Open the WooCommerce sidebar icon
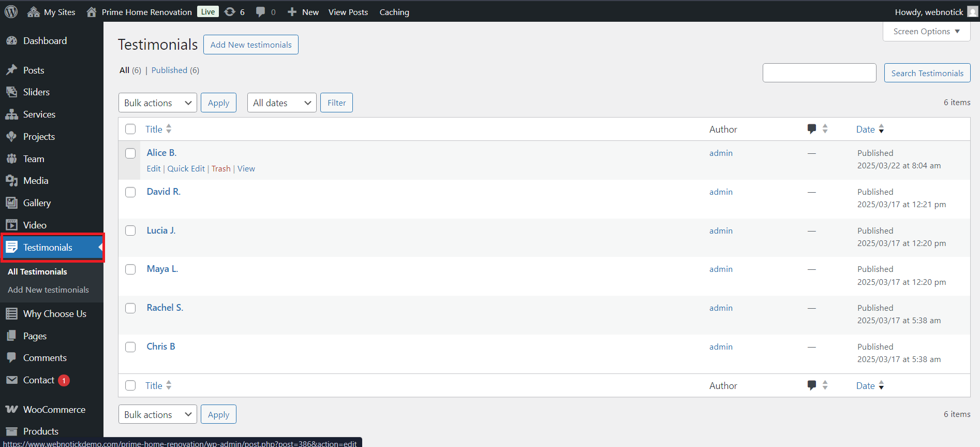980x447 pixels. coord(11,410)
